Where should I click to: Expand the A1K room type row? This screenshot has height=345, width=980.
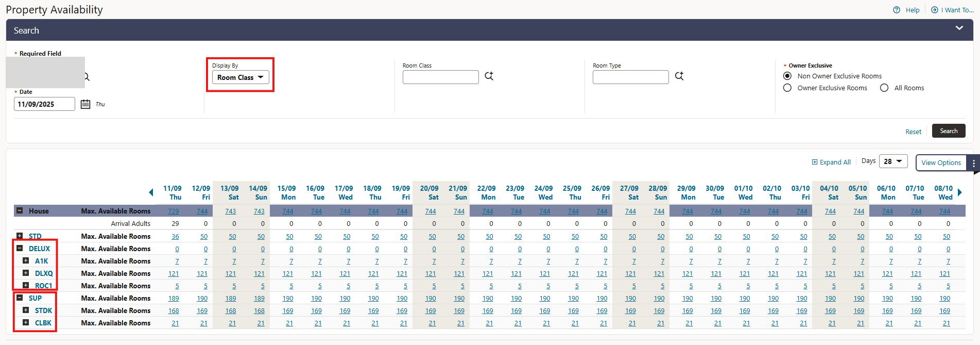point(26,260)
